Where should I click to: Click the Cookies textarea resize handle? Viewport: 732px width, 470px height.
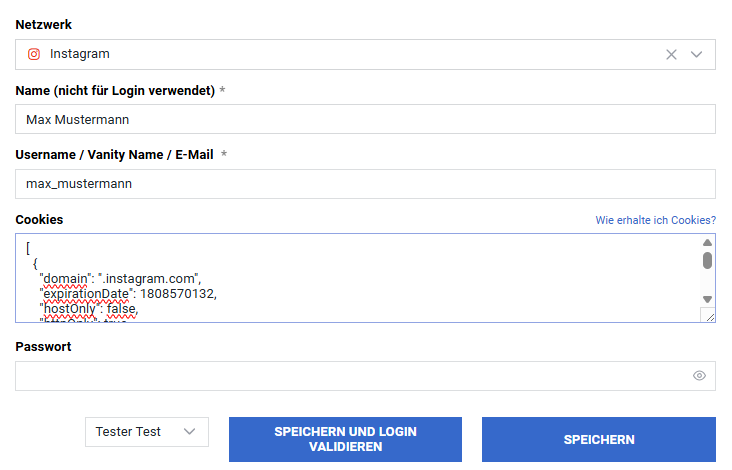(709, 315)
